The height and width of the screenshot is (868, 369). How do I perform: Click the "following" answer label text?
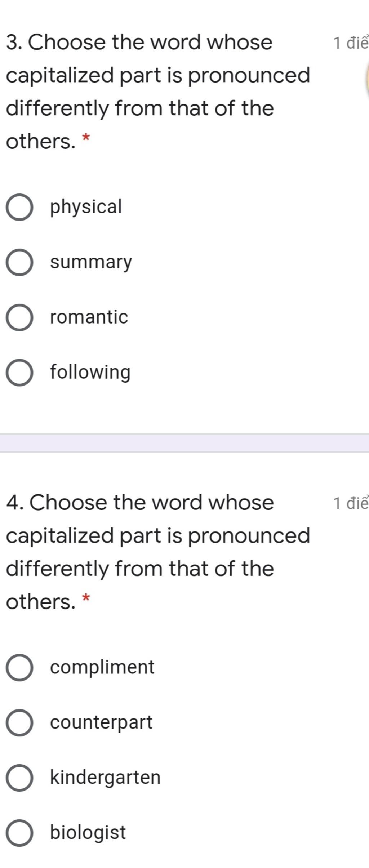tap(90, 373)
